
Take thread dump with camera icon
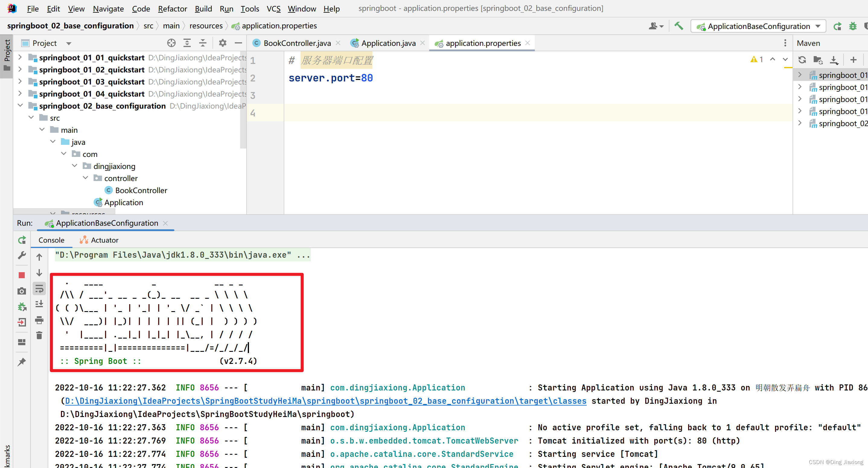[22, 291]
